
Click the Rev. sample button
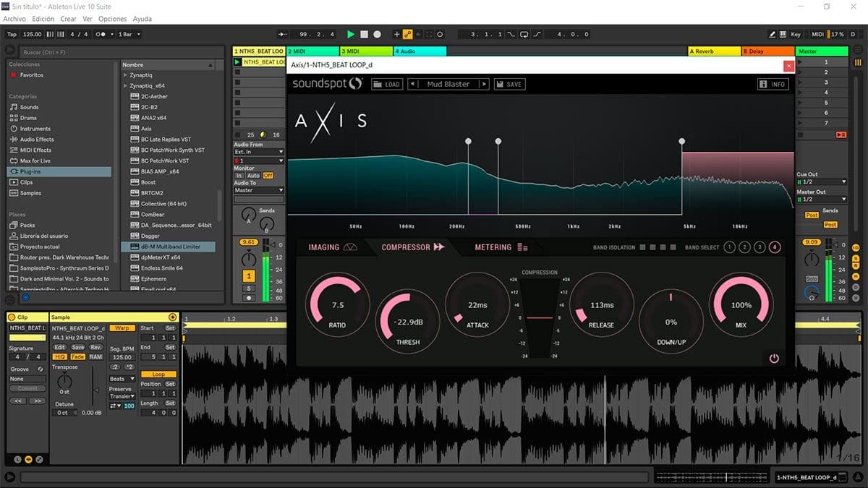(x=95, y=347)
